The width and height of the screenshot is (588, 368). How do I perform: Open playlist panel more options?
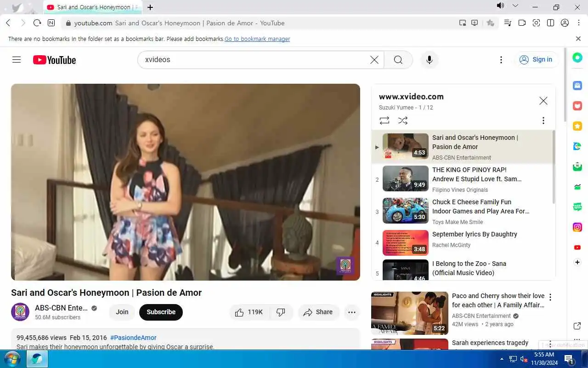[543, 121]
